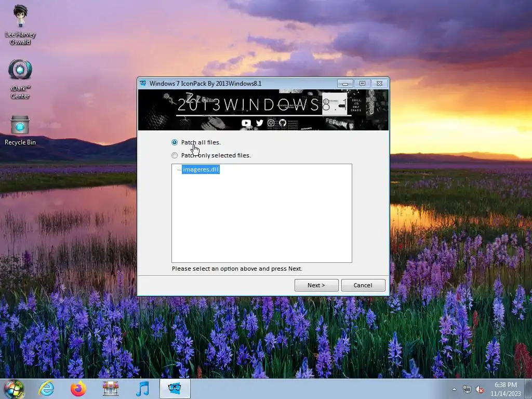
Task: Click the Show desktop strip
Action: point(528,389)
